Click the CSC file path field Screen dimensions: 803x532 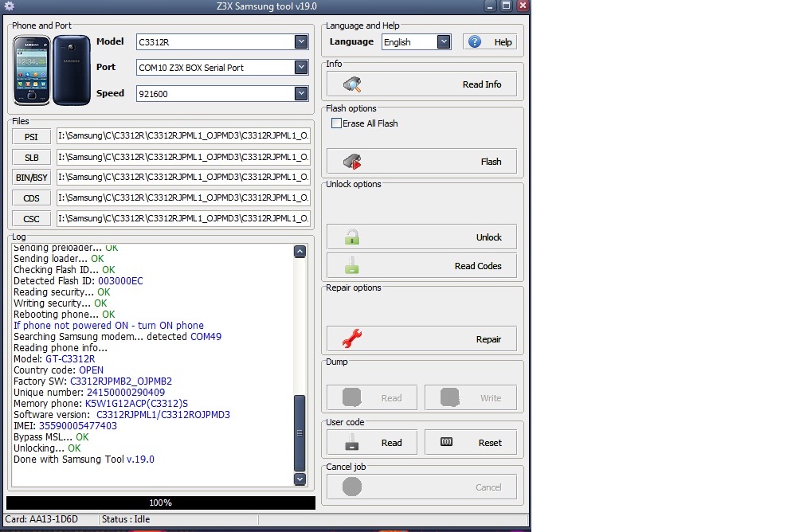pyautogui.click(x=183, y=219)
